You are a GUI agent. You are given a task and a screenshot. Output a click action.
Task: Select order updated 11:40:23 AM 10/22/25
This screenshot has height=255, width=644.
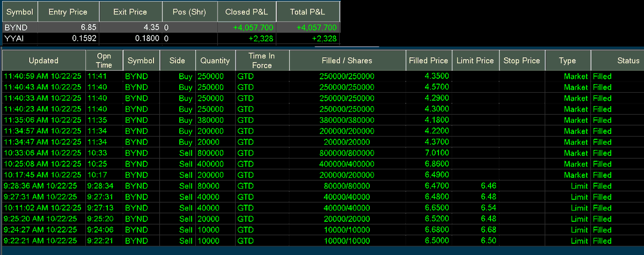tap(42, 109)
